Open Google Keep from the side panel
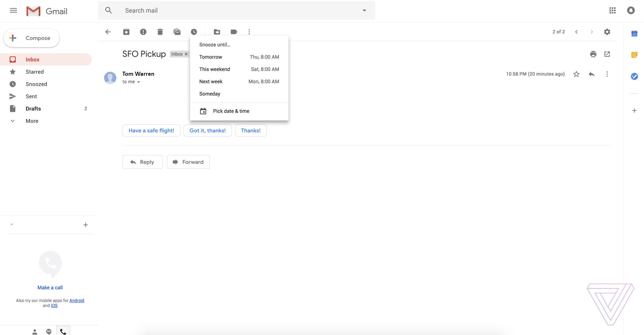Viewport: 644px width, 335px height. tap(635, 55)
